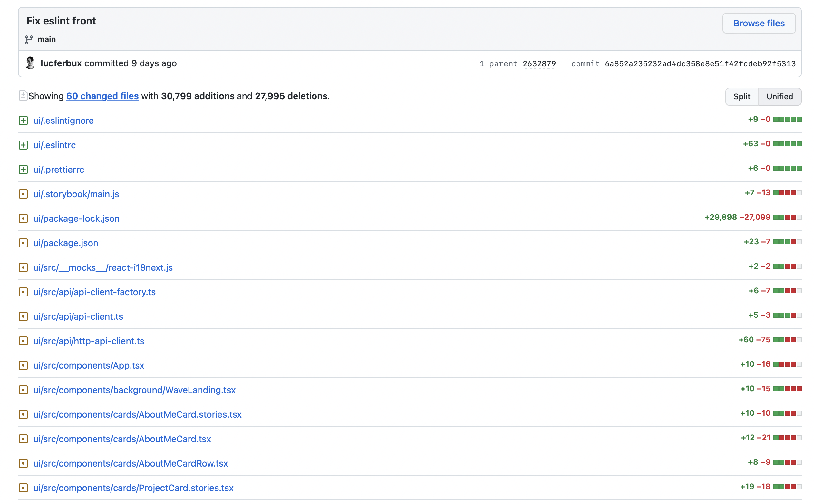Click the modified-file icon beside ui/package-lock.json

pyautogui.click(x=23, y=218)
